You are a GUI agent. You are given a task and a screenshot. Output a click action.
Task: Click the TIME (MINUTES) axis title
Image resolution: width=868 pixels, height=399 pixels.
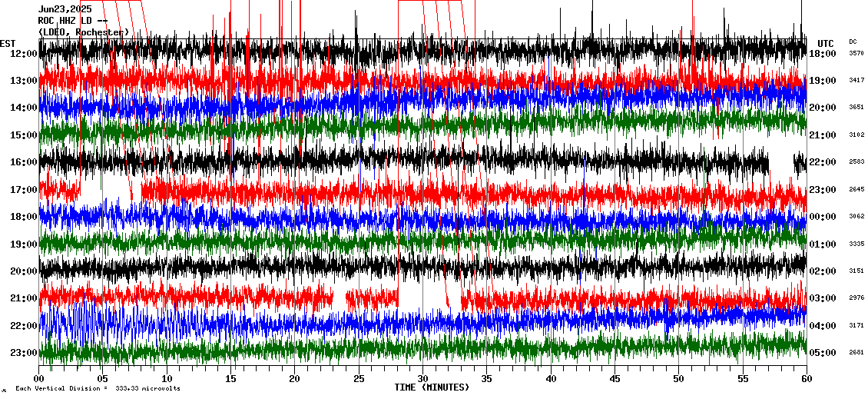431,387
